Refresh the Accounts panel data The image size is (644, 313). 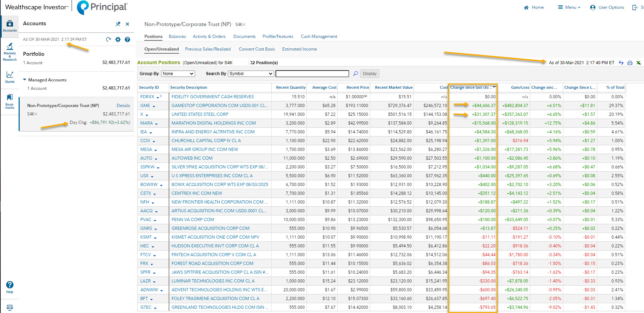[x=108, y=39]
